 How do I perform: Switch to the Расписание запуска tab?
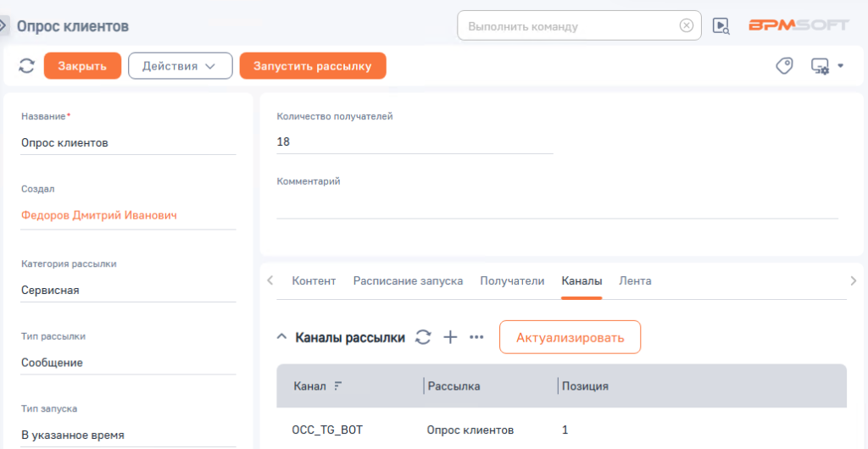408,281
